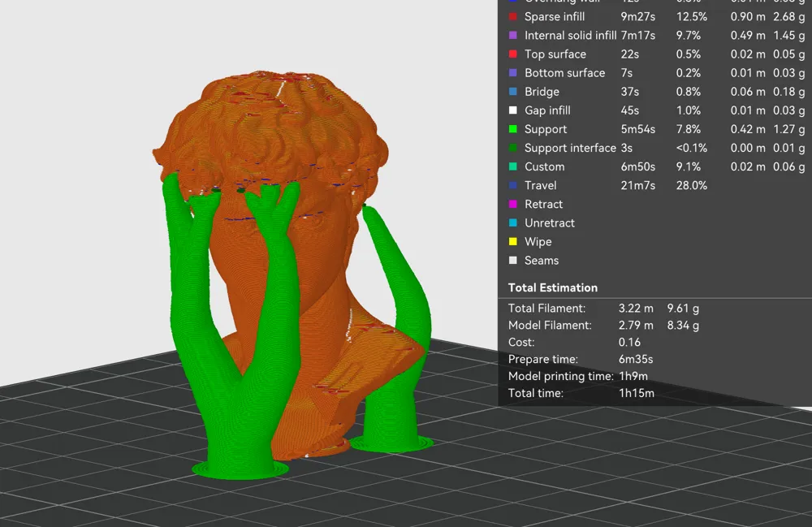
Task: Toggle Retract label in legend
Action: click(x=543, y=204)
